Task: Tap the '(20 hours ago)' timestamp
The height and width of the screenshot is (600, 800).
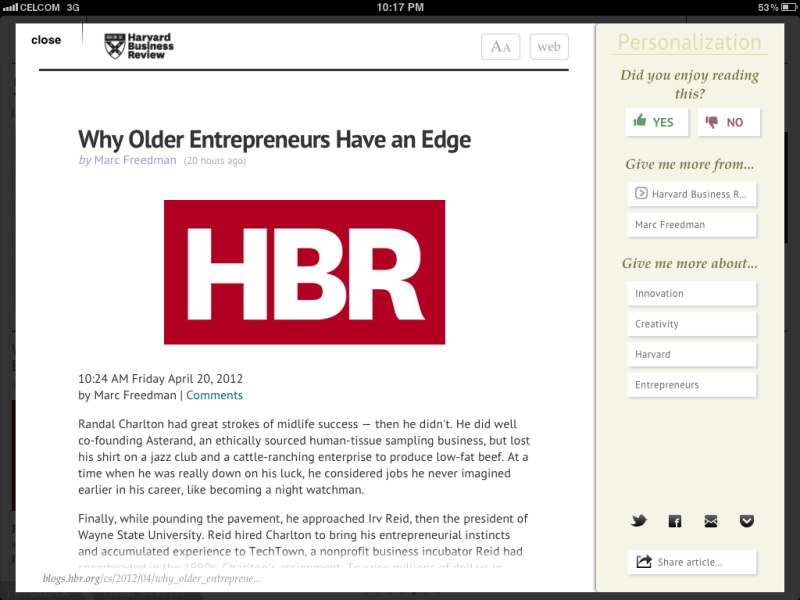Action: 215,161
